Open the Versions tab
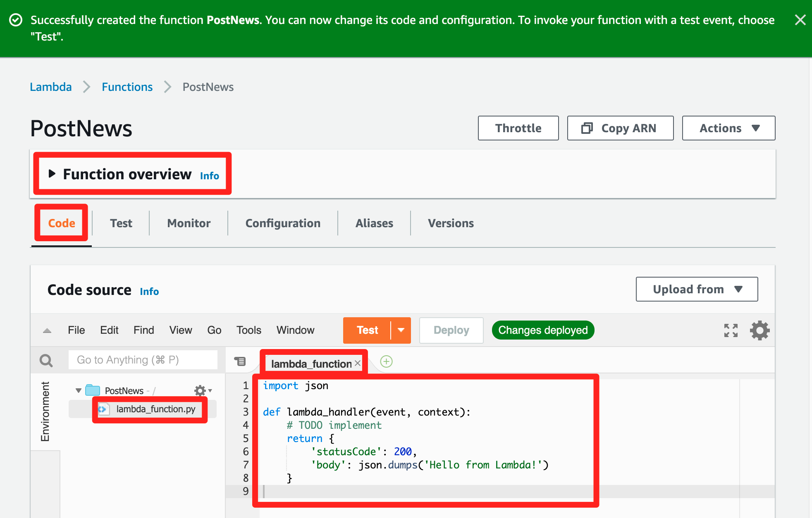Screen dimensions: 812x518 pyautogui.click(x=451, y=223)
